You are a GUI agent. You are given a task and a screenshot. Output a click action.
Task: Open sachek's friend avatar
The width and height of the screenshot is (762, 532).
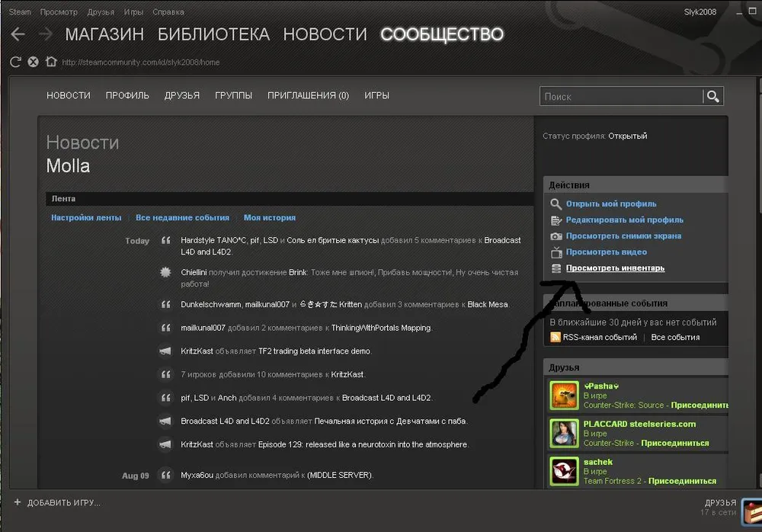[564, 470]
